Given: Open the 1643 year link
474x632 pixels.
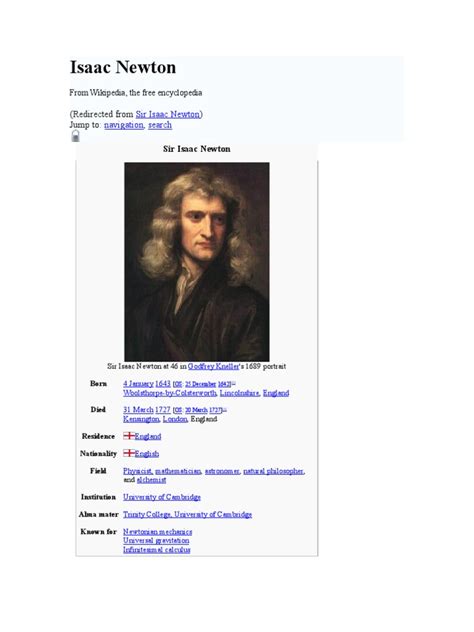Looking at the screenshot, I should pyautogui.click(x=163, y=384).
